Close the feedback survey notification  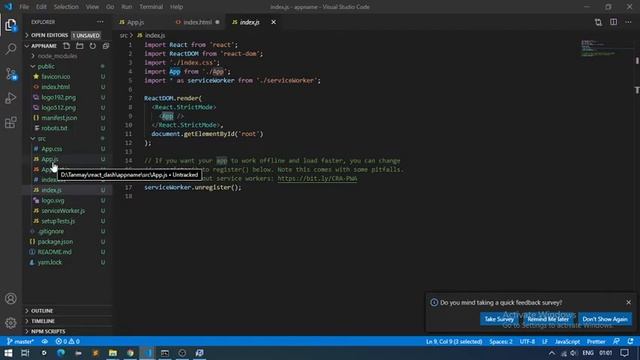click(628, 302)
